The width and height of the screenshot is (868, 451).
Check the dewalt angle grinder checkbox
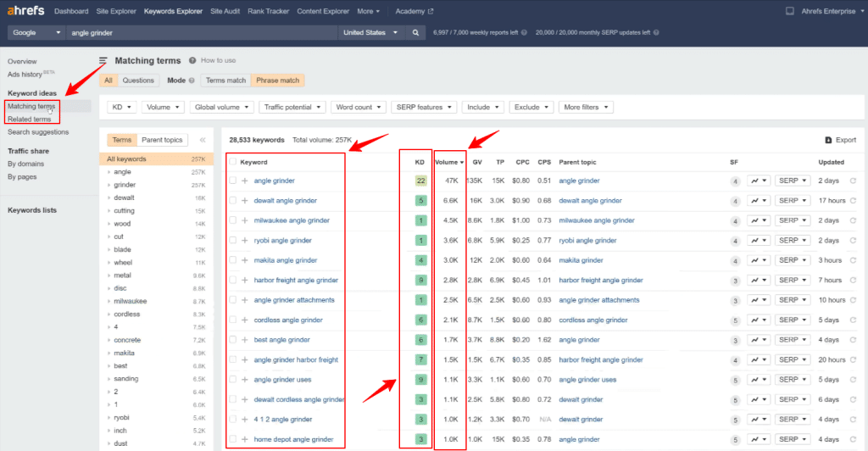[232, 200]
